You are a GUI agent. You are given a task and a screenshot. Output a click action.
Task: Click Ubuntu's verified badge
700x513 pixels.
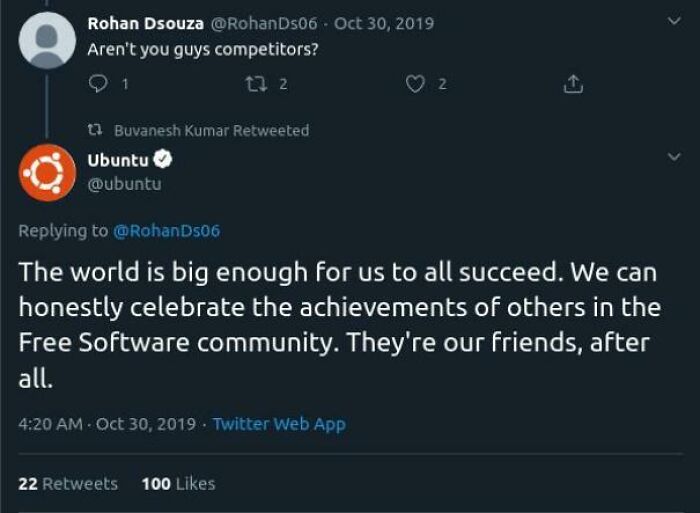click(x=163, y=160)
